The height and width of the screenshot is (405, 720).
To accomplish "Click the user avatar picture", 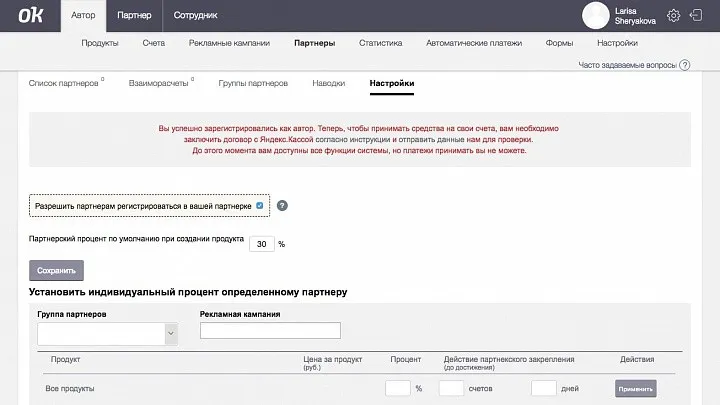I will tap(596, 15).
